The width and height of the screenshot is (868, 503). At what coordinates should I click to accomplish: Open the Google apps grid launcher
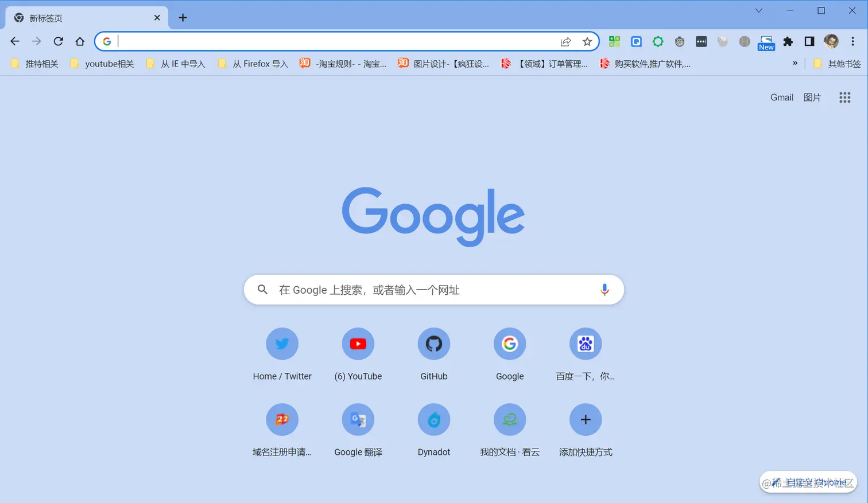tap(844, 98)
